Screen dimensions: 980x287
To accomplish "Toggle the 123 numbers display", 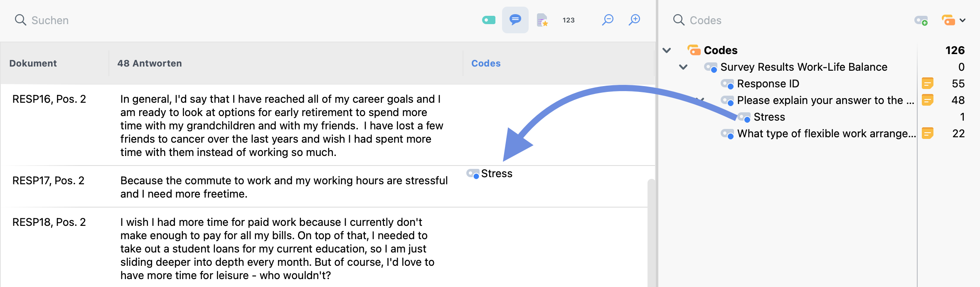I will pyautogui.click(x=568, y=20).
